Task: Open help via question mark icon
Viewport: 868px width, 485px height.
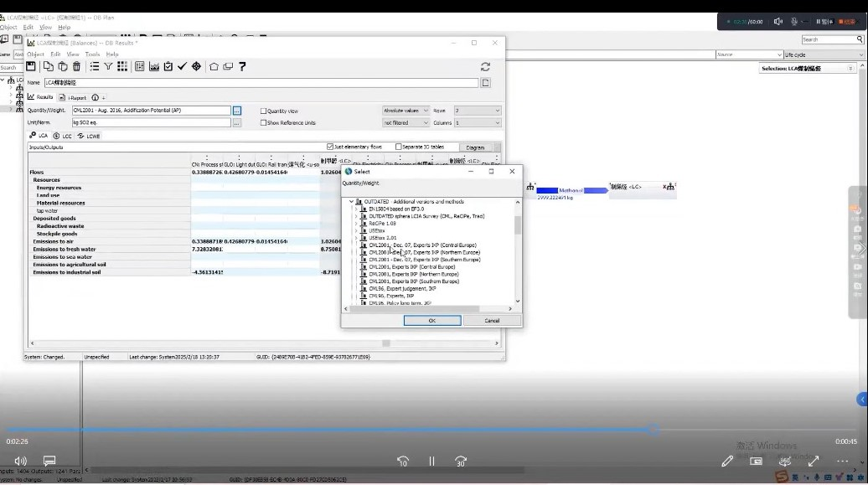Action: [242, 67]
